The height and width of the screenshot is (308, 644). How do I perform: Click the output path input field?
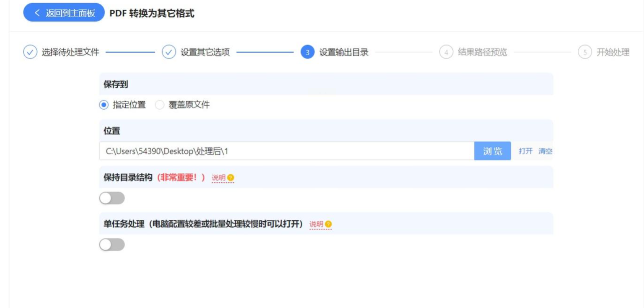[x=286, y=151]
